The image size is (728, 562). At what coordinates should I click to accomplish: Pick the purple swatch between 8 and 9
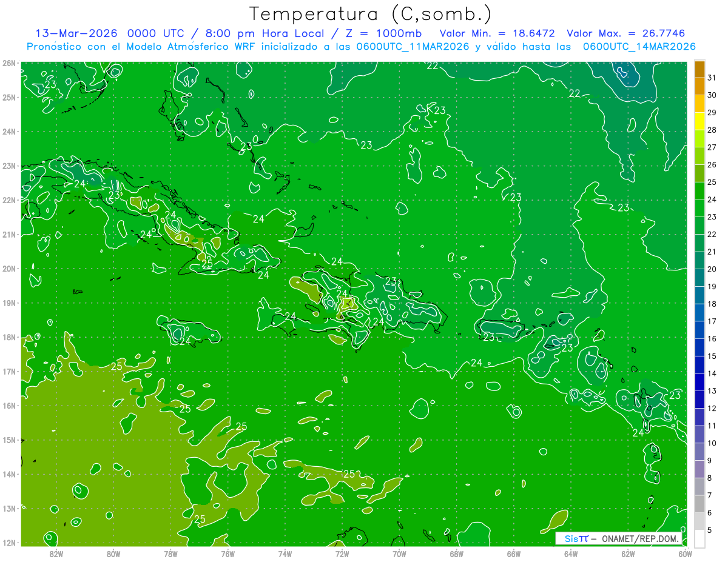[x=699, y=470]
